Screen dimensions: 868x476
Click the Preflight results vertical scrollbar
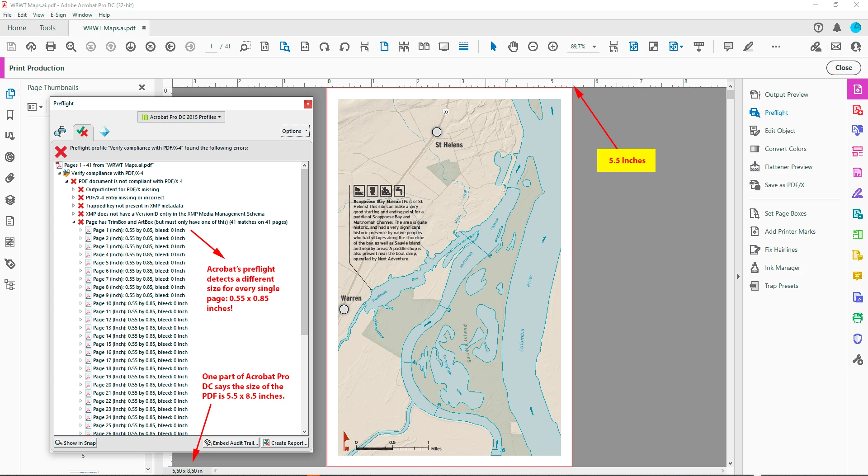[x=305, y=253]
